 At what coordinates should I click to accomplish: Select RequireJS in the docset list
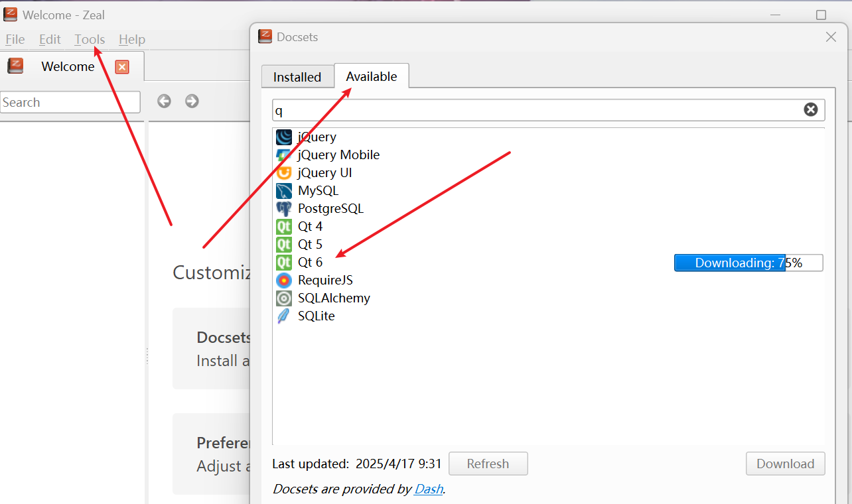point(548,281)
